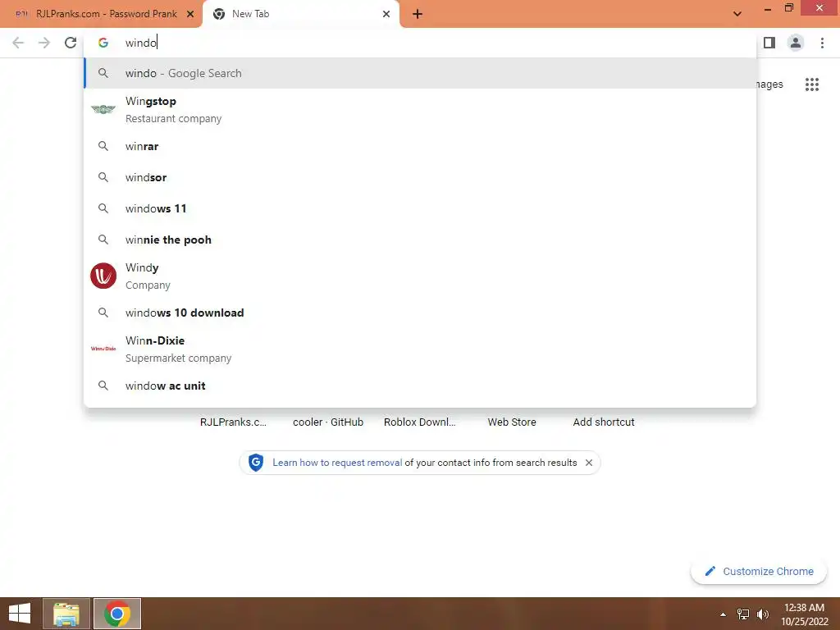Viewport: 840px width, 630px height.
Task: Choose the 'winnie the pooh' suggestion
Action: pos(420,240)
